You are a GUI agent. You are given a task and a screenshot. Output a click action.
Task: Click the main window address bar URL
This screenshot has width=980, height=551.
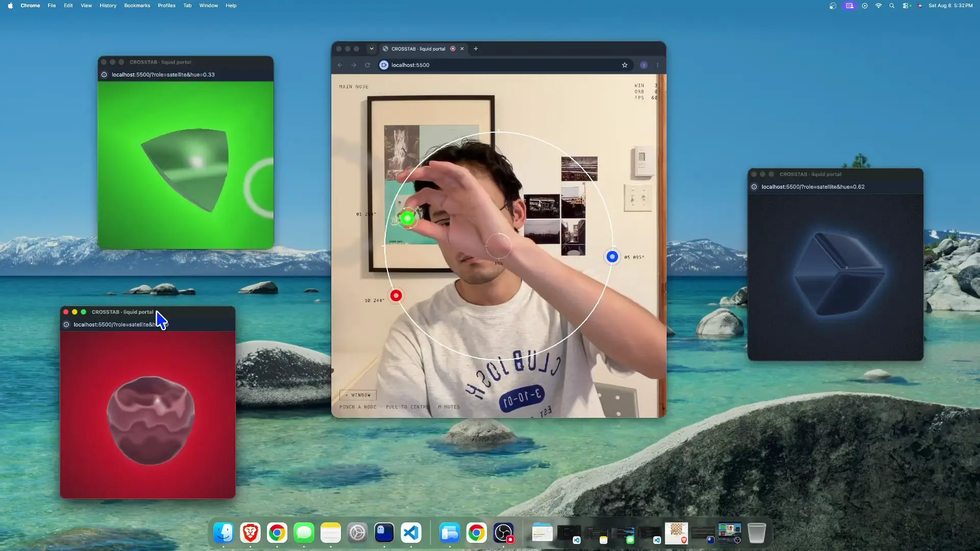pyautogui.click(x=410, y=65)
